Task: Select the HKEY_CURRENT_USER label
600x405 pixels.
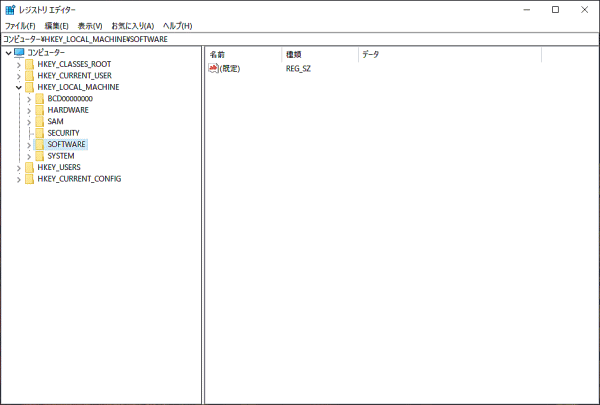Action: [75, 75]
